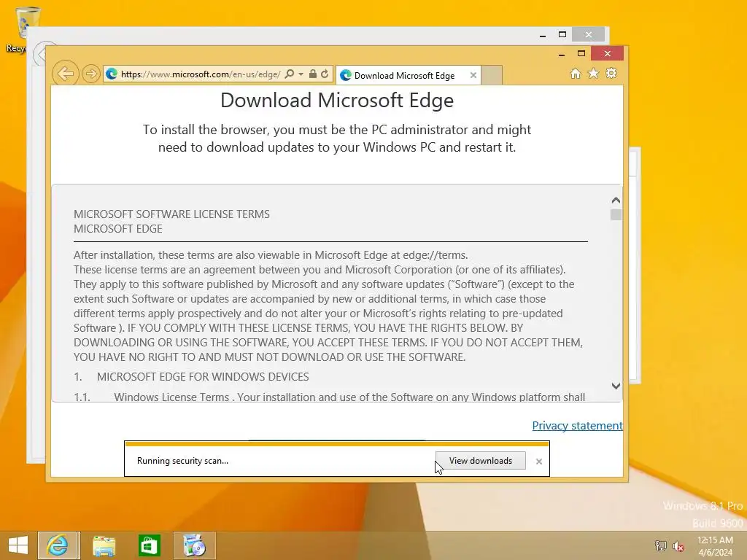Screen dimensions: 747x560
Task: Click the View downloads button
Action: click(x=480, y=461)
